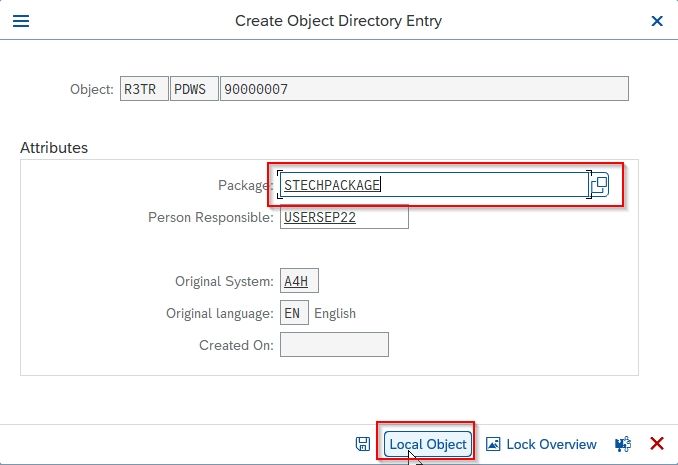Click the PDWS object type field
678x465 pixels.
point(194,89)
